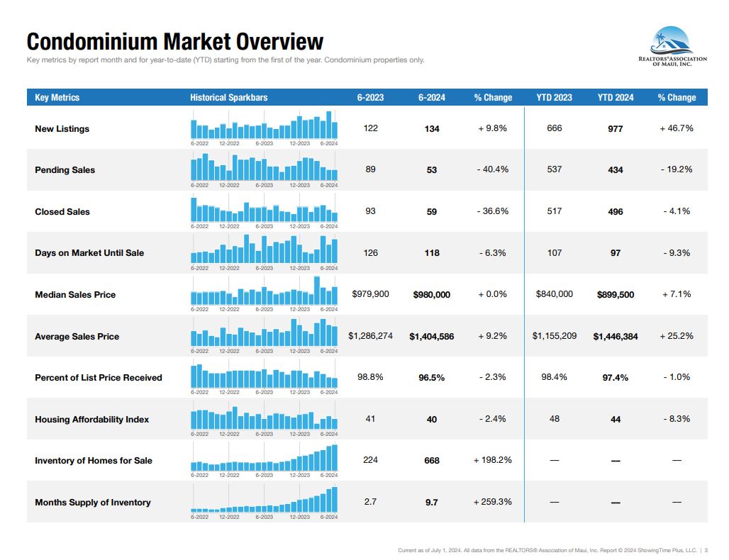Click the Key Metrics column header
729x560 pixels.
pos(57,98)
